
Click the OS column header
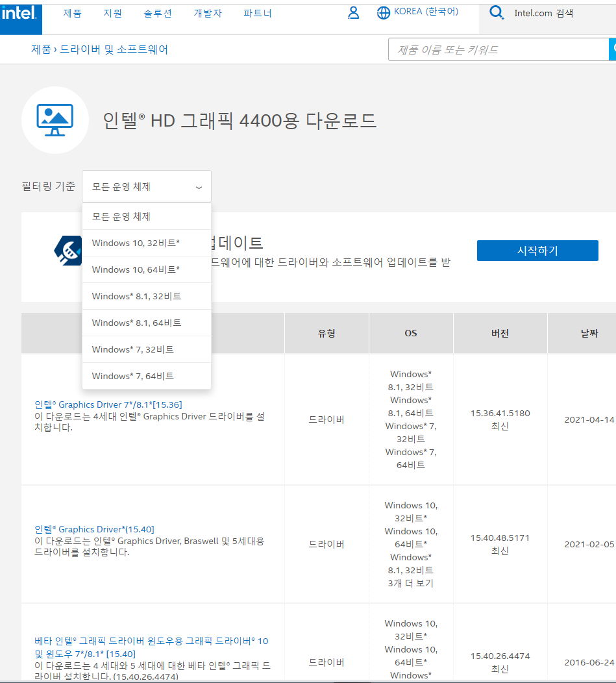coord(411,333)
